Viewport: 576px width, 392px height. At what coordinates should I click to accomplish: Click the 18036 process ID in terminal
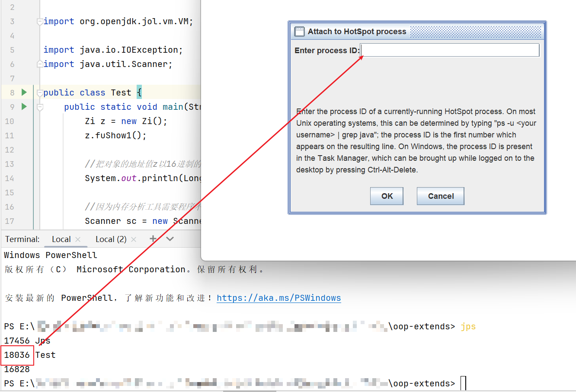pos(17,355)
